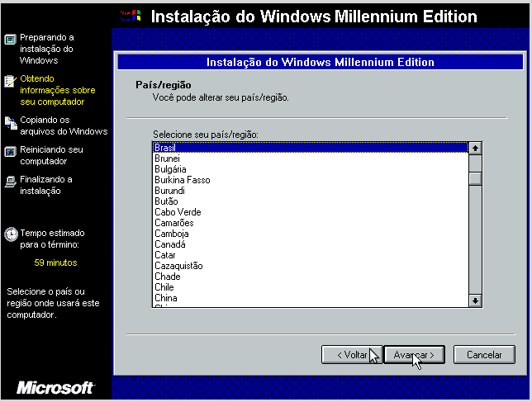Pick Cabo Verde from the region list

311,212
